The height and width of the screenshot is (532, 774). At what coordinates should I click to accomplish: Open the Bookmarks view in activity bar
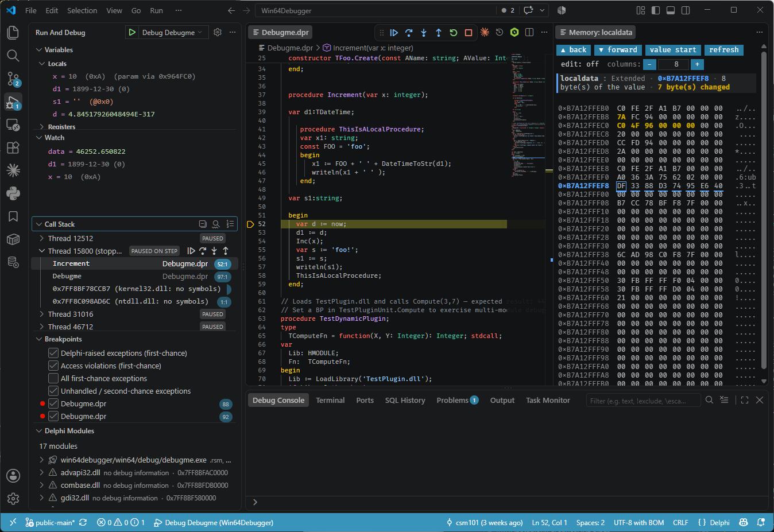pos(13,216)
